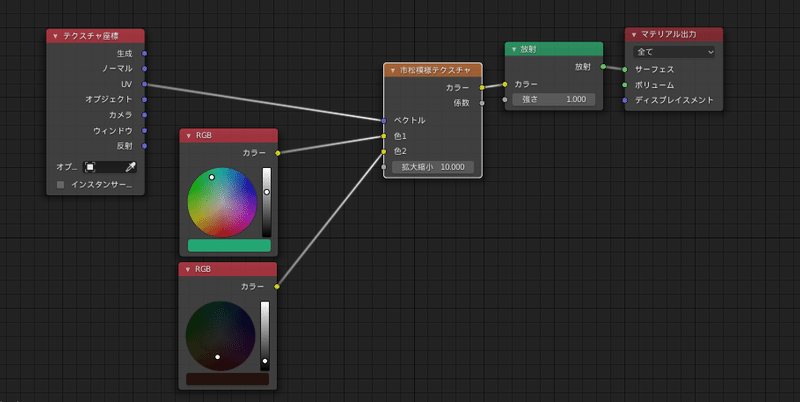
Task: Pick object with the eyedropper icon
Action: click(131, 167)
